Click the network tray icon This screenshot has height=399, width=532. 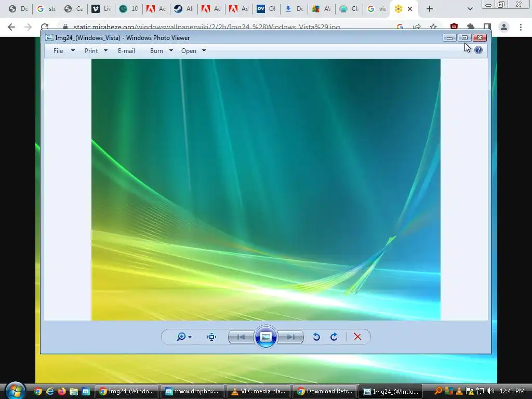(x=480, y=391)
